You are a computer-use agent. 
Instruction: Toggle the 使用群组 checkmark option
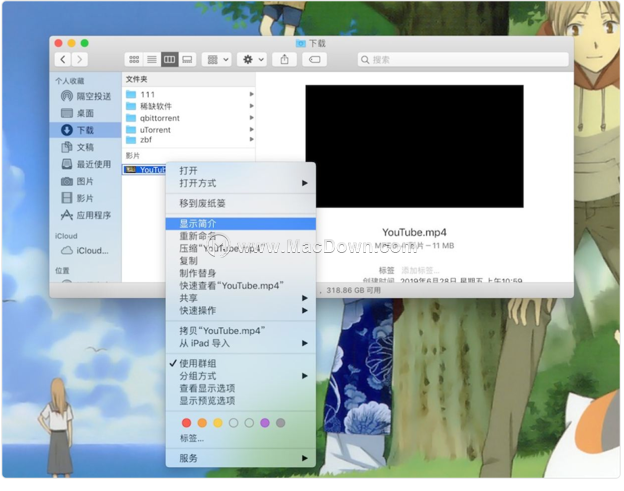pos(241,363)
